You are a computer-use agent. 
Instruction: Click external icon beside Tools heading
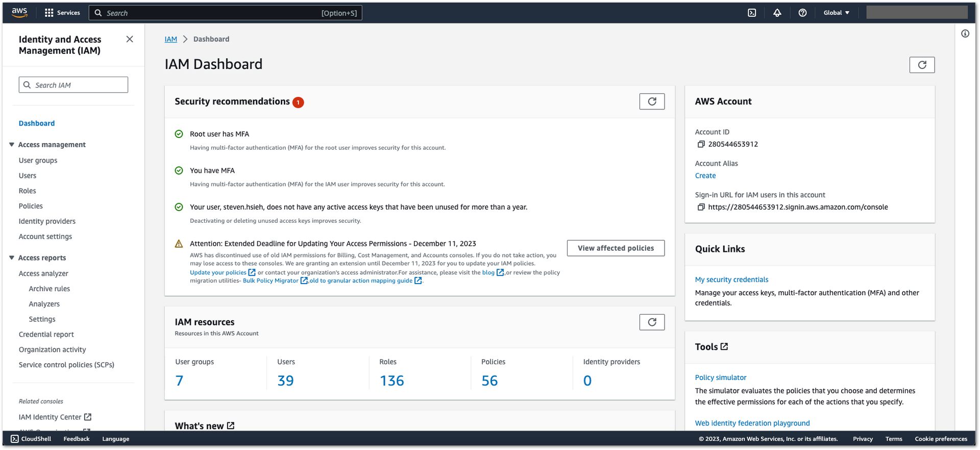(724, 347)
